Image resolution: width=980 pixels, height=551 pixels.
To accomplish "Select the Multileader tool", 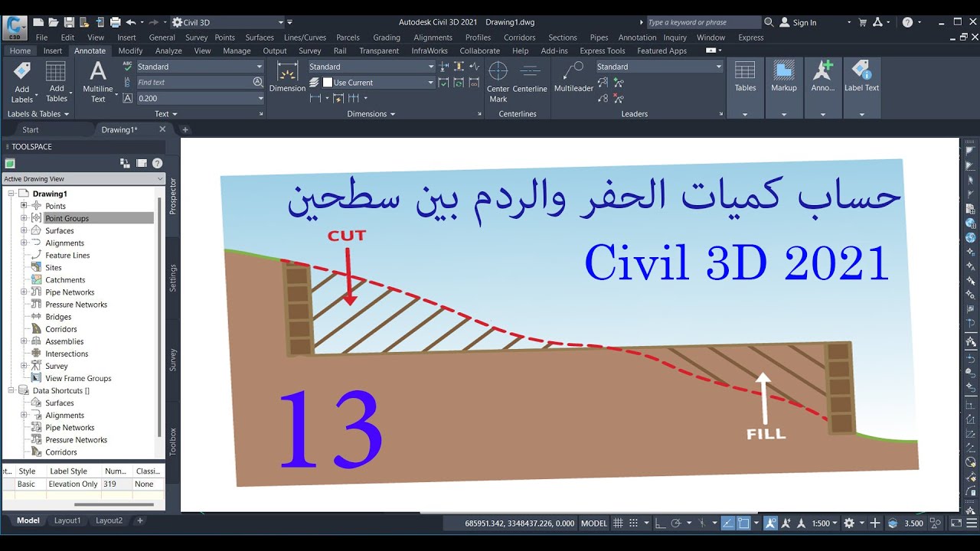I will tap(573, 77).
